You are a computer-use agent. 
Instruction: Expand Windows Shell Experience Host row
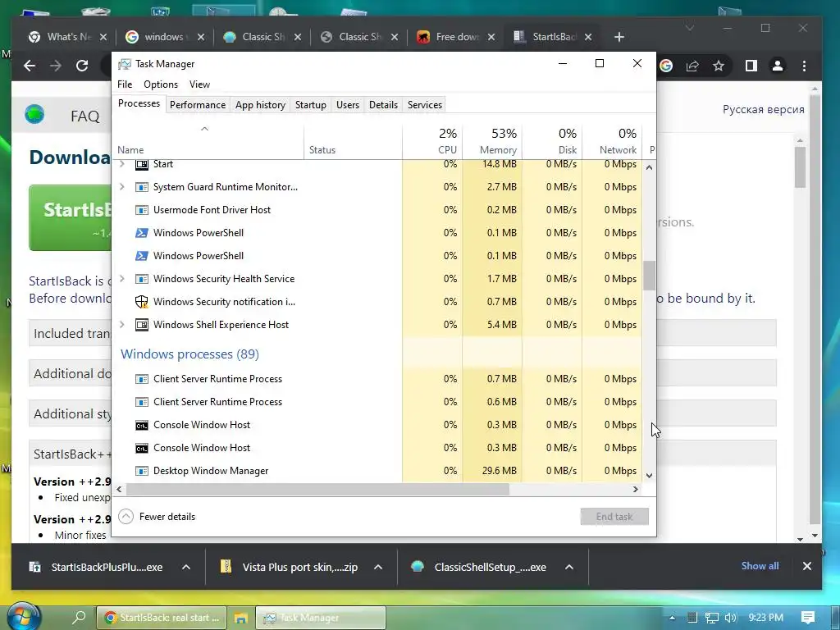pyautogui.click(x=122, y=325)
